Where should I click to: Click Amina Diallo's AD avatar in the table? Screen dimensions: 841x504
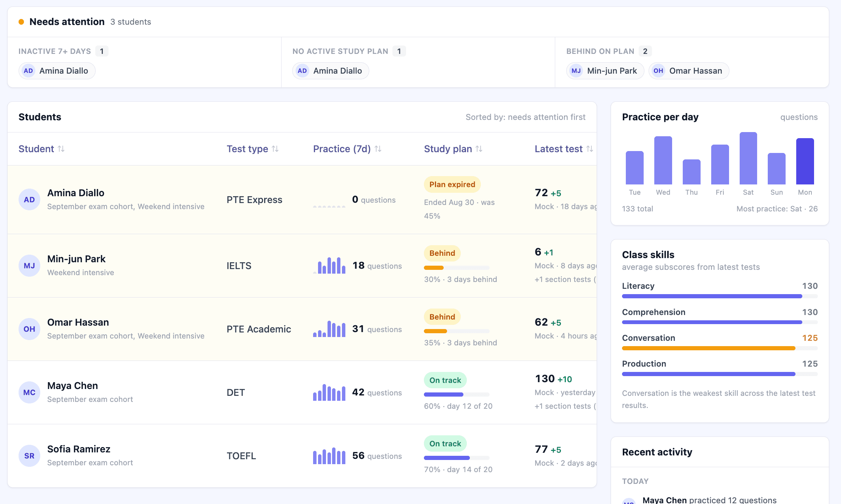29,200
